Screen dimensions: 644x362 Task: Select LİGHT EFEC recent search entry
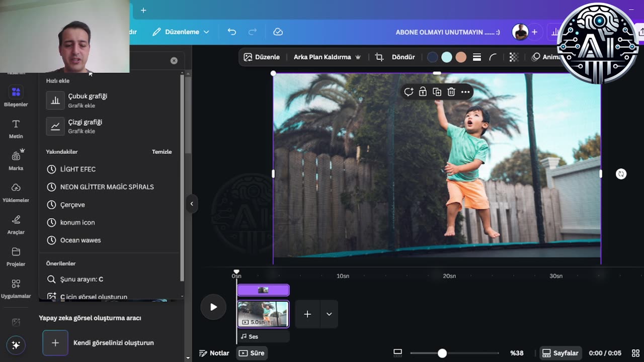77,169
